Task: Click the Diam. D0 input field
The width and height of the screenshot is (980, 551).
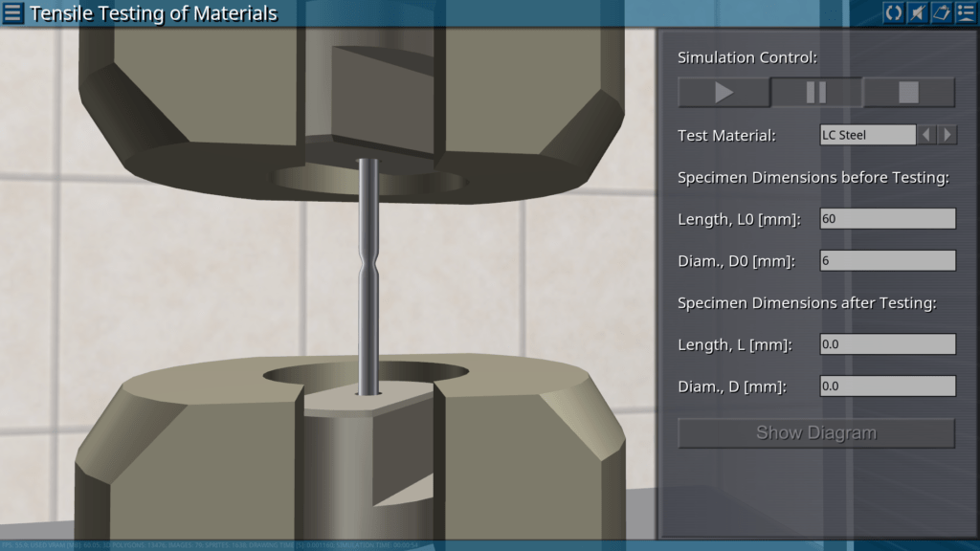Action: tap(887, 260)
